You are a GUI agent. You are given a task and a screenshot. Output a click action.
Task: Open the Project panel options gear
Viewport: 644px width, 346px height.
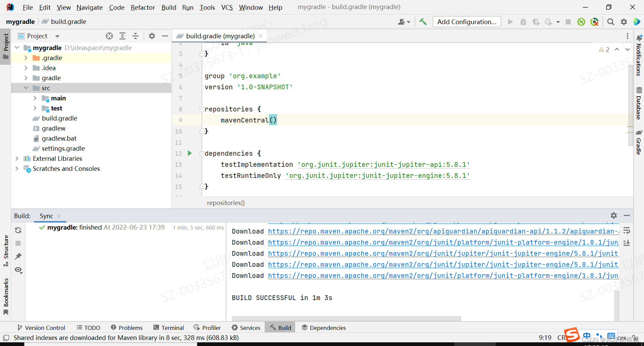tap(152, 36)
